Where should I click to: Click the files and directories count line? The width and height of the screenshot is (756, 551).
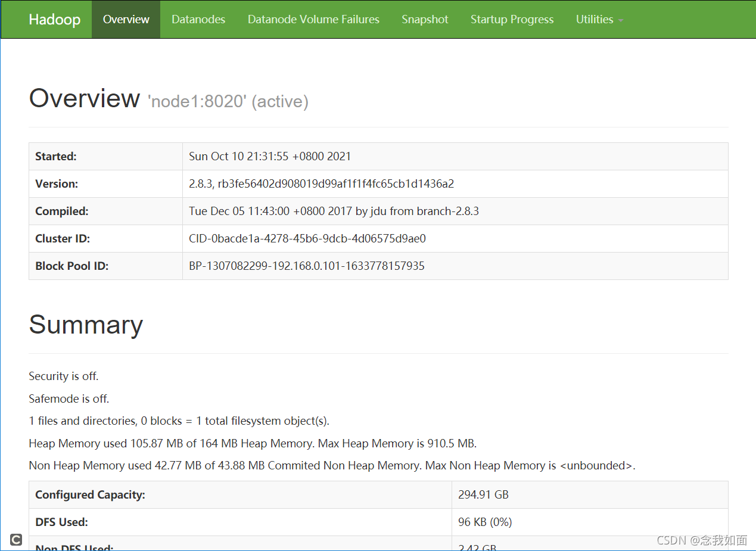[179, 421]
